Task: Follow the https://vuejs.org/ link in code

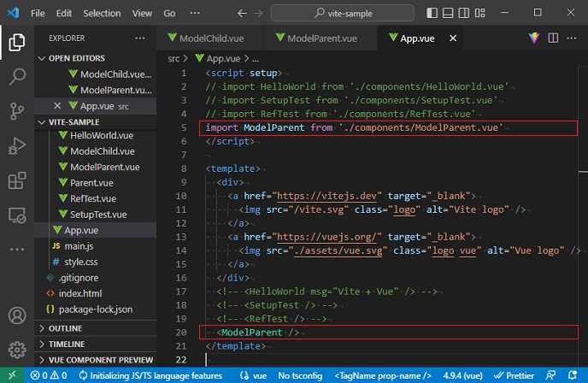Action: pyautogui.click(x=326, y=237)
